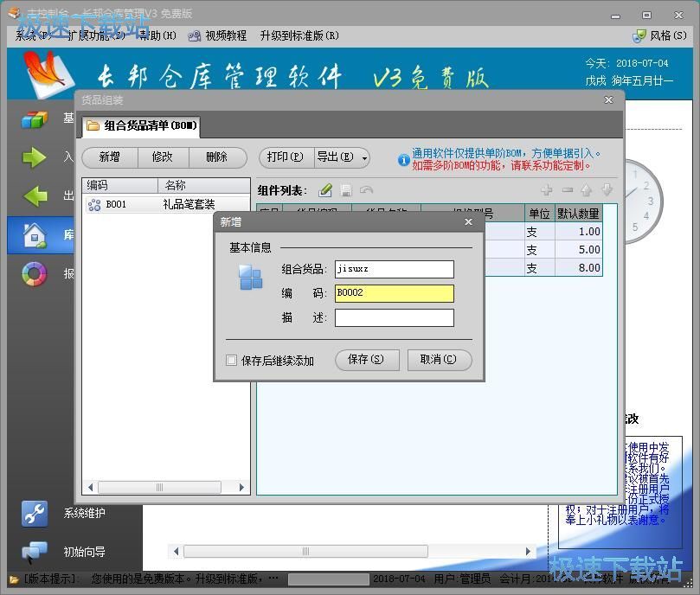This screenshot has height=595, width=700.
Task: Select the B001 row icon in list
Action: click(94, 204)
